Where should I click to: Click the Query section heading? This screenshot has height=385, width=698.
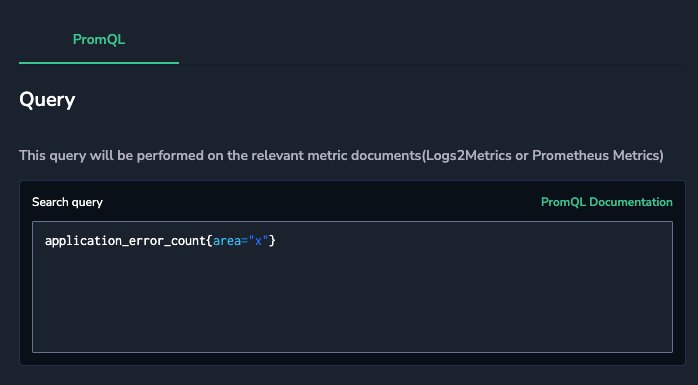coord(47,100)
